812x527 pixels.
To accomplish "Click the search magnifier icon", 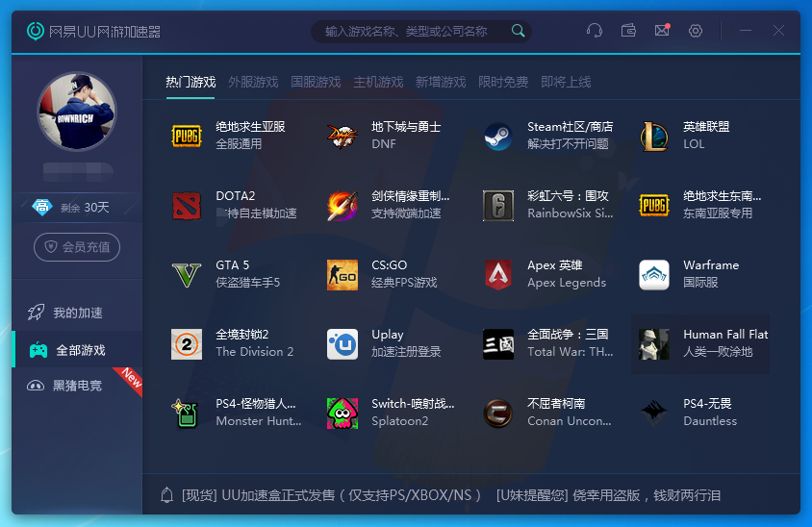I will (518, 31).
